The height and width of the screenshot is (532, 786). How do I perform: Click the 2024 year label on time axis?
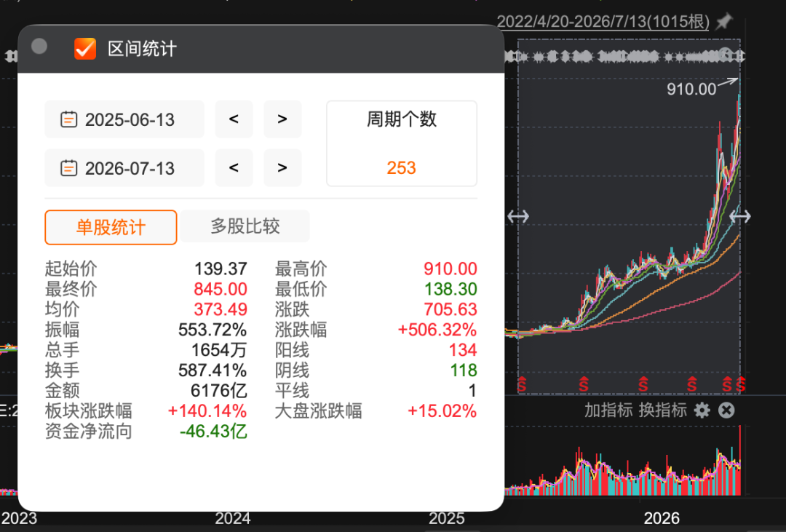[233, 518]
